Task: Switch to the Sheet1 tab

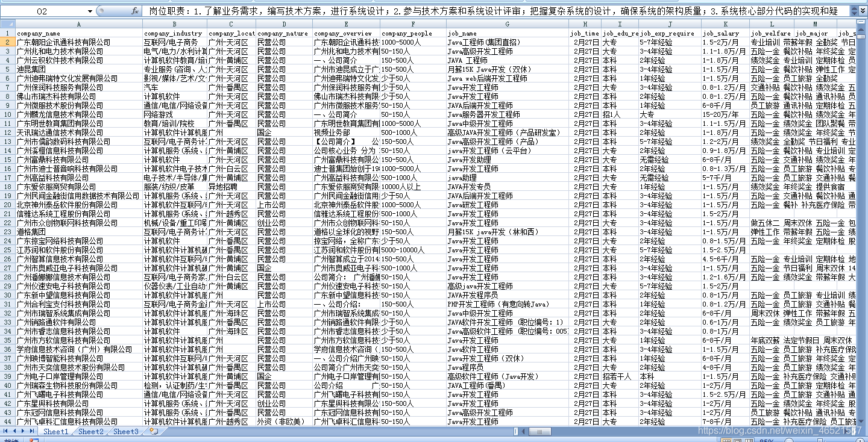Action: point(55,431)
